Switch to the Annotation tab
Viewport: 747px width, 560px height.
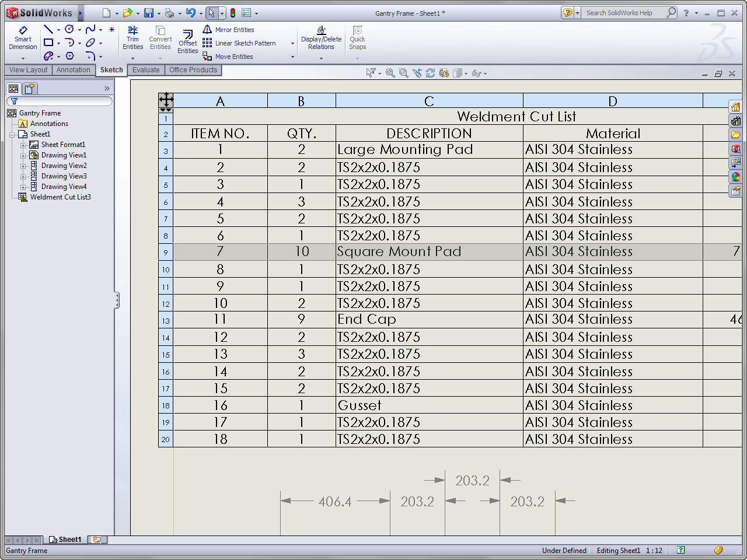73,70
